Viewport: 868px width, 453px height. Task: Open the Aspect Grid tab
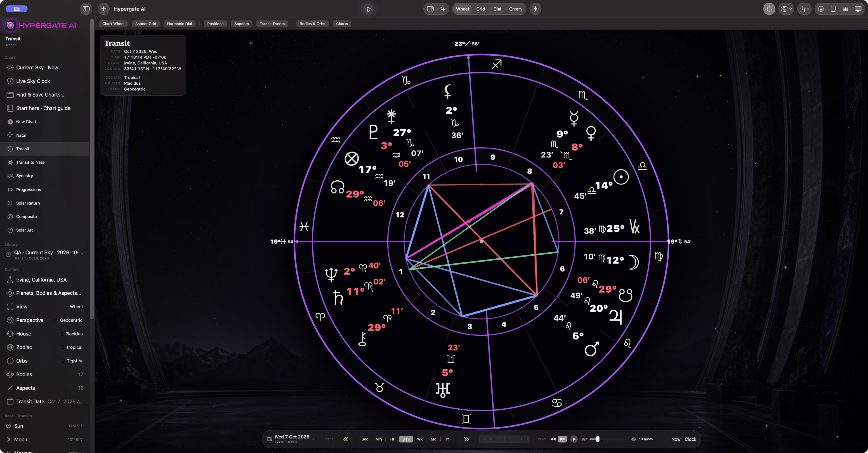pyautogui.click(x=146, y=24)
